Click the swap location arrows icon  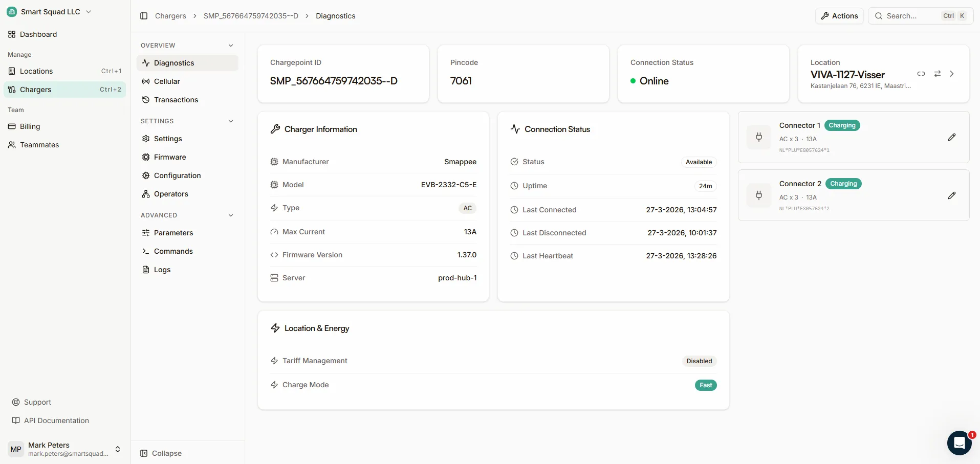[x=937, y=74]
